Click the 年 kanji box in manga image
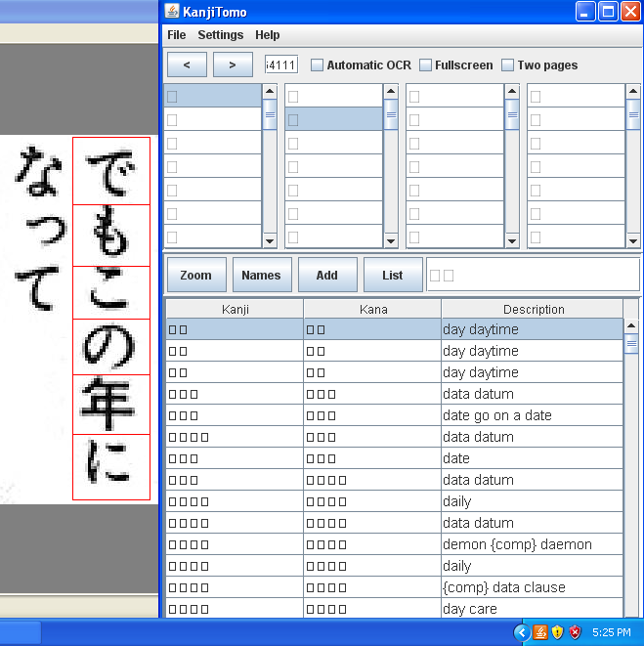The height and width of the screenshot is (646, 644). pos(111,405)
